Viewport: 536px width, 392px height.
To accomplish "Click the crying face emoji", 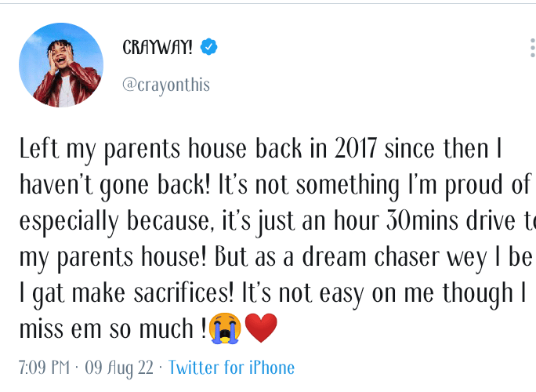I will point(226,329).
